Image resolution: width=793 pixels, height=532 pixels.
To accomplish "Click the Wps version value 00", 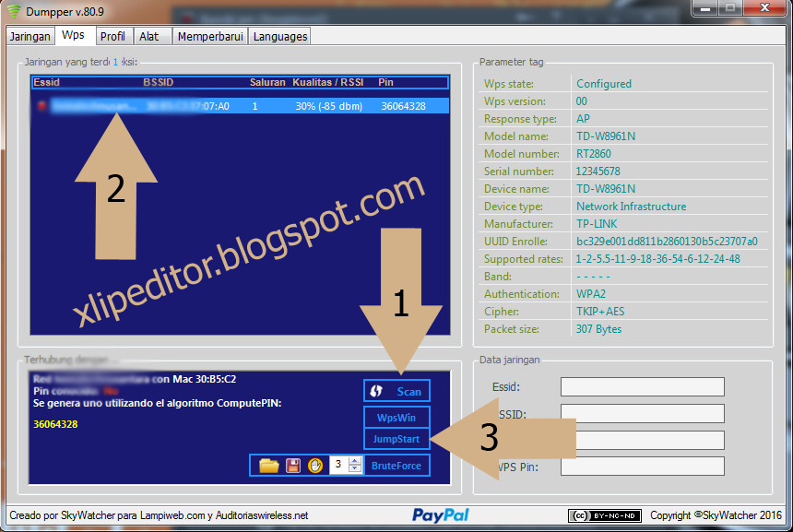I will (x=582, y=100).
